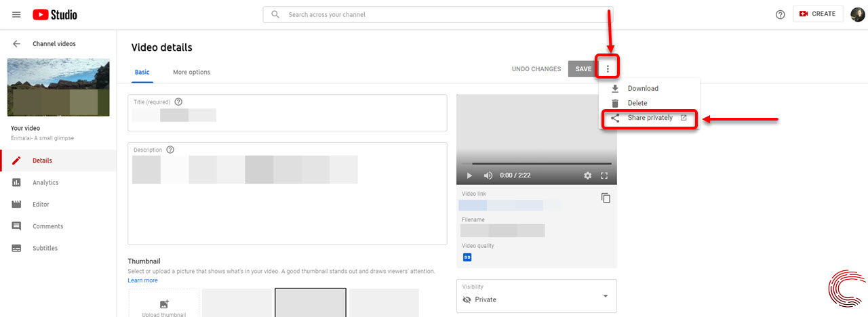Viewport: 868px width, 317px height.
Task: Open the sidebar video thumbnail
Action: (58, 87)
